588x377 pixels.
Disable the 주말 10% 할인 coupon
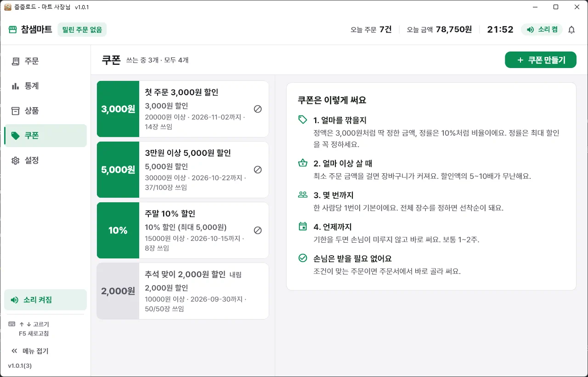pyautogui.click(x=258, y=230)
